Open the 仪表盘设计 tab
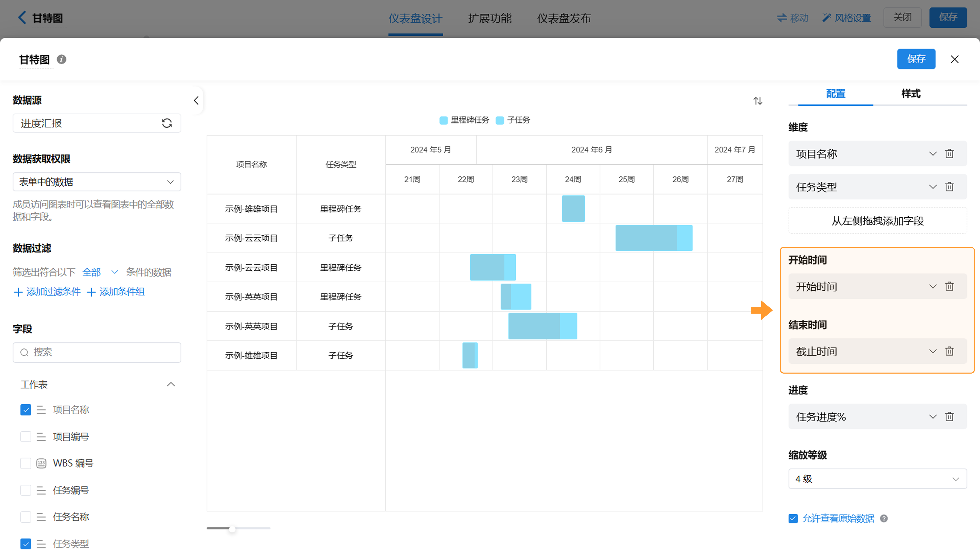This screenshot has width=980, height=551. [415, 18]
